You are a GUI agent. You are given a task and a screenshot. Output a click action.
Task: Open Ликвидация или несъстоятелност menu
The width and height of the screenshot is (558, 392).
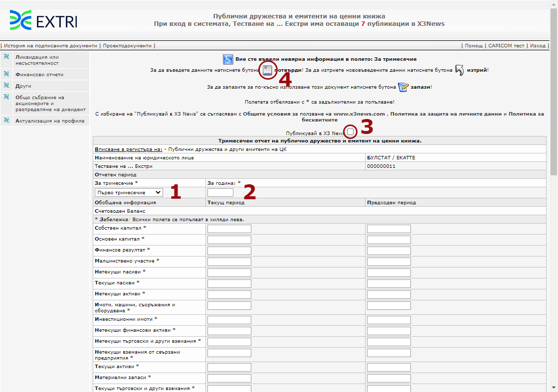pyautogui.click(x=37, y=60)
